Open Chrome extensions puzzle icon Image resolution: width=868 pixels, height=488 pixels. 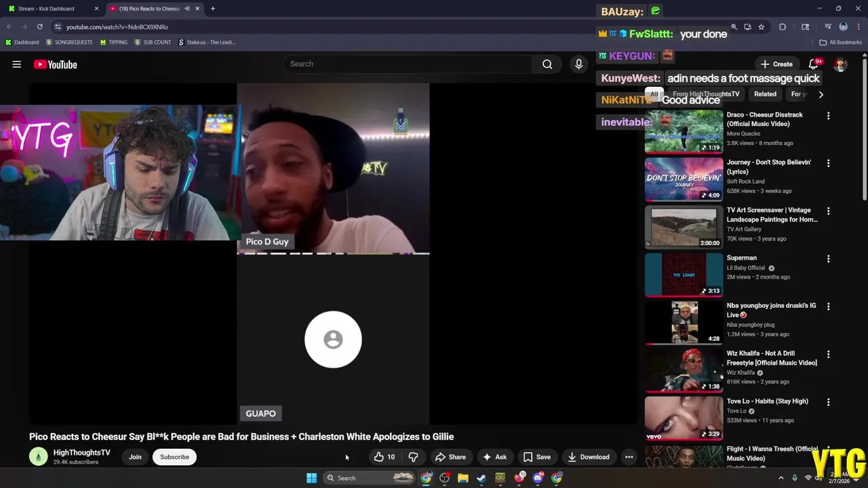point(783,26)
